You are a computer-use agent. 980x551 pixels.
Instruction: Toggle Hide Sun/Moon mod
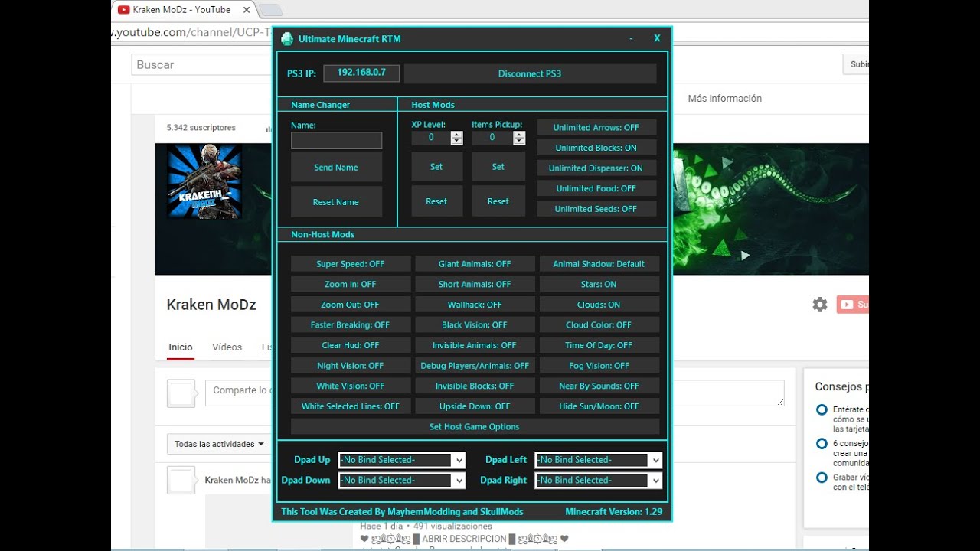(x=599, y=406)
